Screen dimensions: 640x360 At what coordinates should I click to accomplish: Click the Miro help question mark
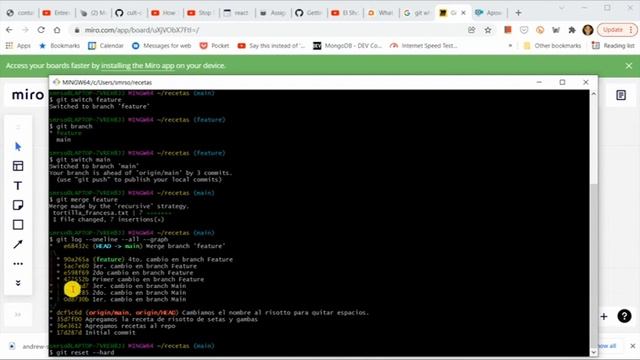click(x=624, y=316)
